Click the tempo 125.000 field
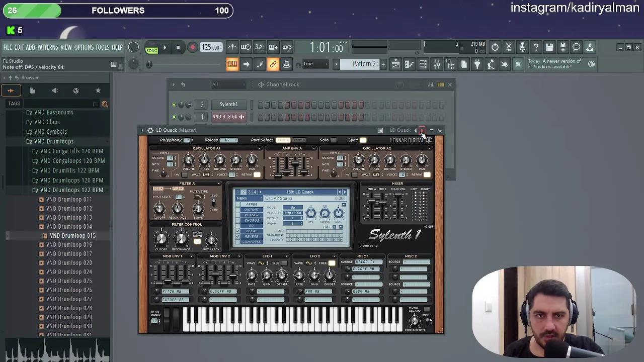 (x=211, y=47)
